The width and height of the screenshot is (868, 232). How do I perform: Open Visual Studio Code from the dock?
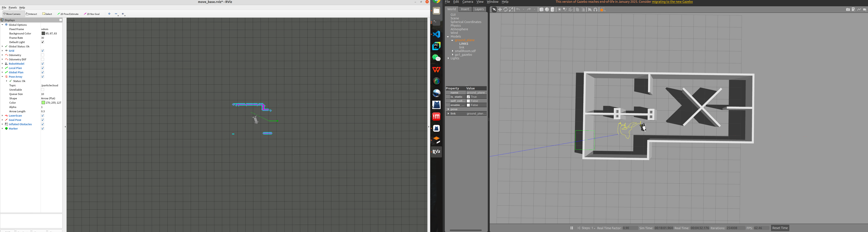436,34
